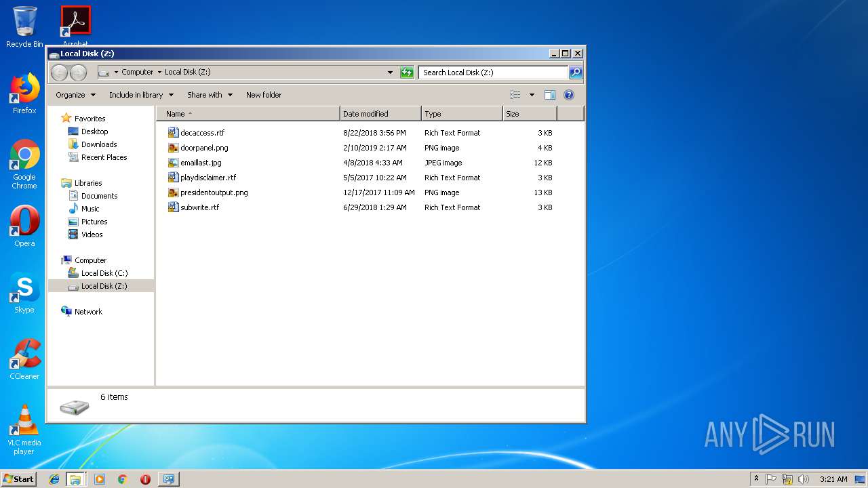The image size is (868, 488).
Task: Launch Google Chrome from the desktop
Action: pos(24,164)
